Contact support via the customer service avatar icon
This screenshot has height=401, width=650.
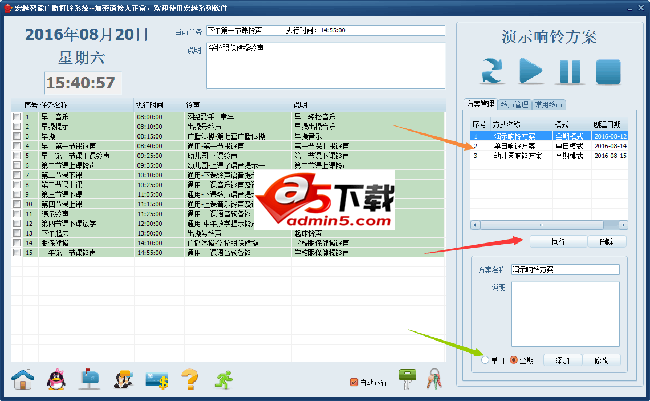(123, 379)
